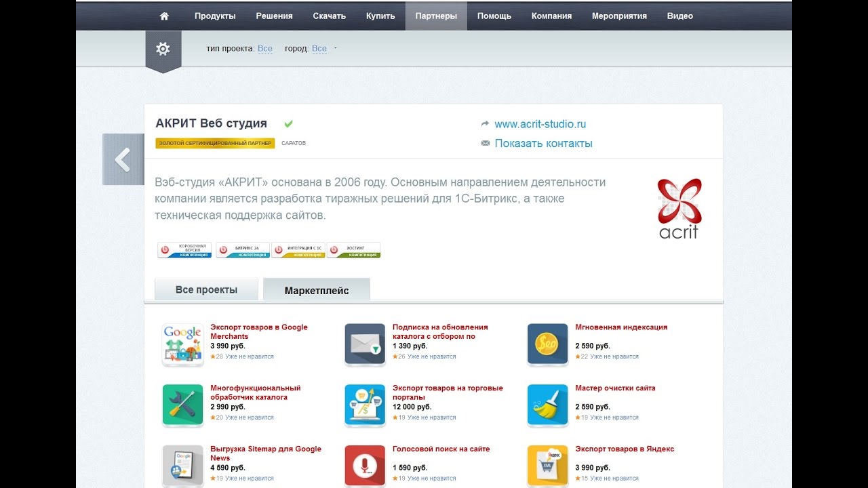Open the Решения menu
868x488 pixels.
click(x=275, y=16)
